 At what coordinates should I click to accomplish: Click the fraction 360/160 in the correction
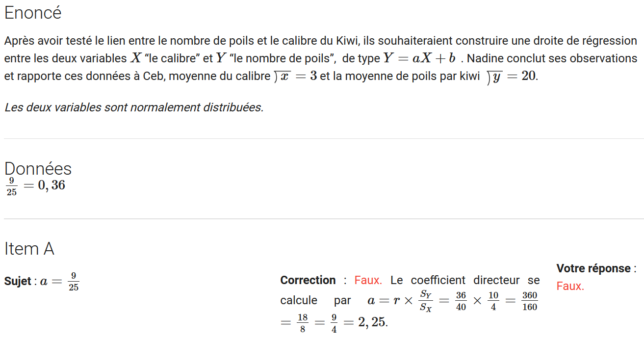point(529,301)
